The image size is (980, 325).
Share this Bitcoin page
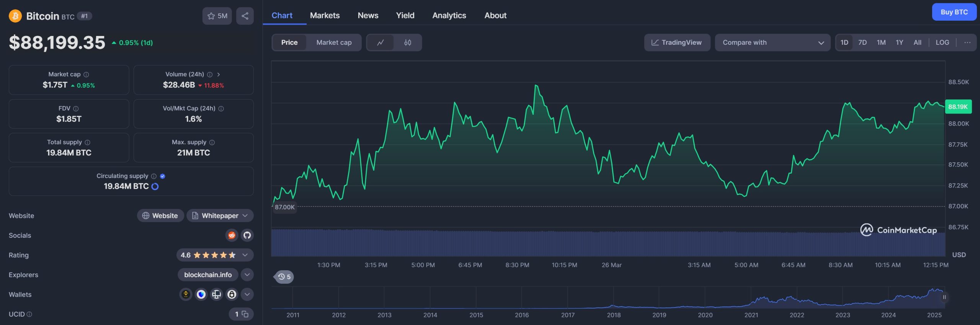point(245,16)
